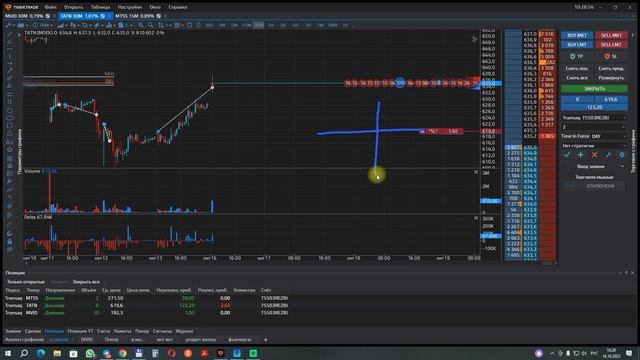Open File Explorer from taskbar
640x360 pixels.
tap(57, 353)
